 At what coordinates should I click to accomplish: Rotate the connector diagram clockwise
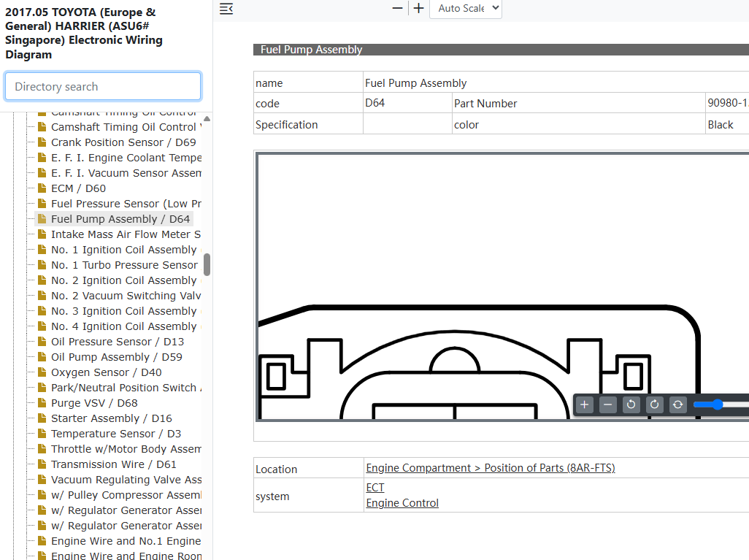654,404
